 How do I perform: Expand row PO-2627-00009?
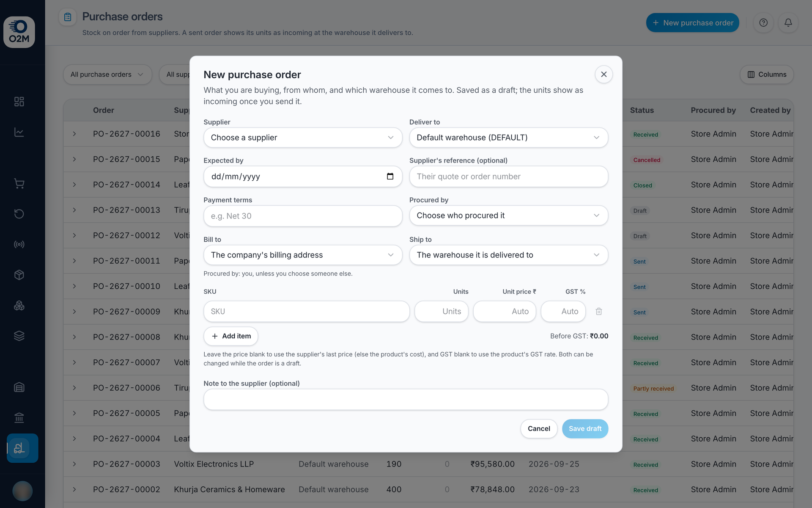tap(74, 312)
